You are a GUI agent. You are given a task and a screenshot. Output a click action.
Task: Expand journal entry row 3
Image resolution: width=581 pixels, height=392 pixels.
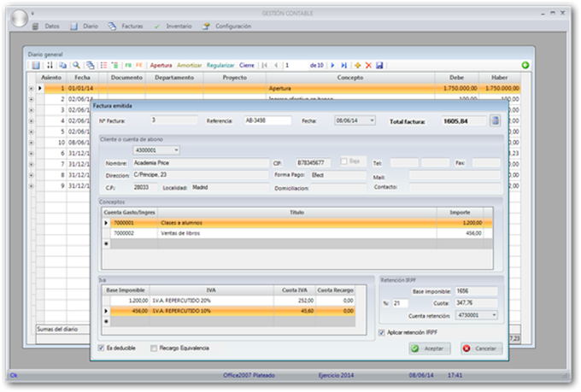pyautogui.click(x=31, y=110)
